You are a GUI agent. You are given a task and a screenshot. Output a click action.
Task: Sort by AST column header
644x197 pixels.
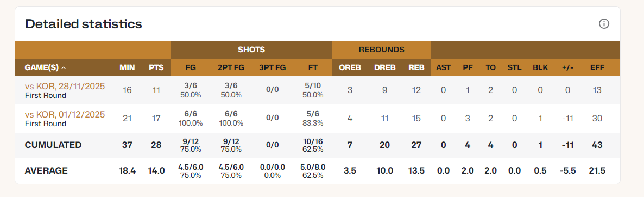443,67
